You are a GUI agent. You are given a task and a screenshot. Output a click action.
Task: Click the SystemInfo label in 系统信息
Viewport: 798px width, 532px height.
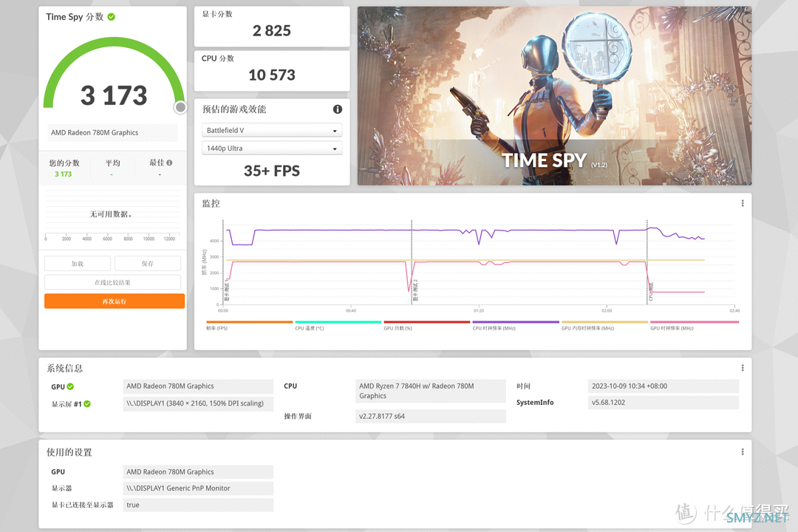click(535, 402)
